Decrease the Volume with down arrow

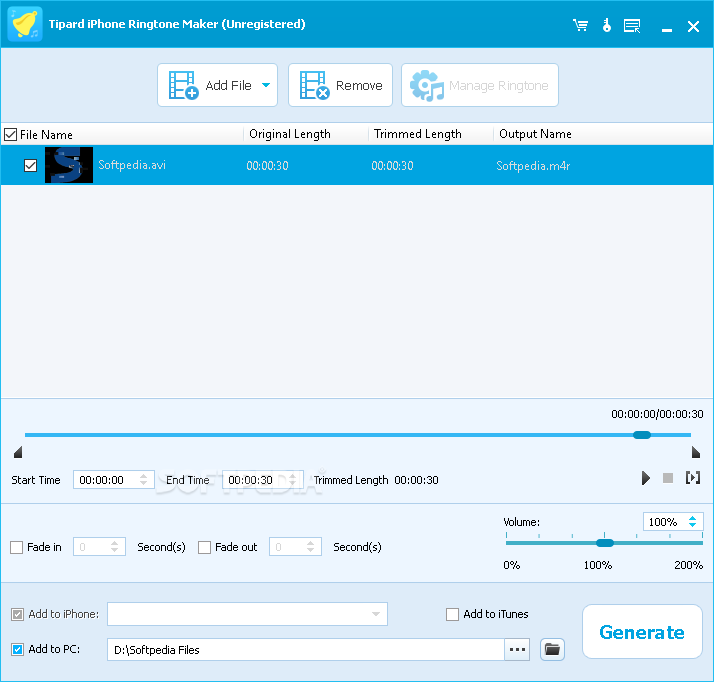693,525
